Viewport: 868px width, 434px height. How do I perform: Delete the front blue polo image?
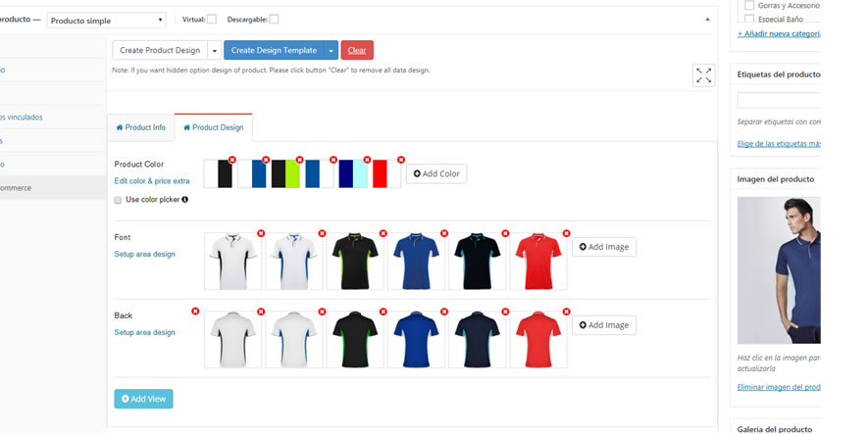click(x=444, y=233)
